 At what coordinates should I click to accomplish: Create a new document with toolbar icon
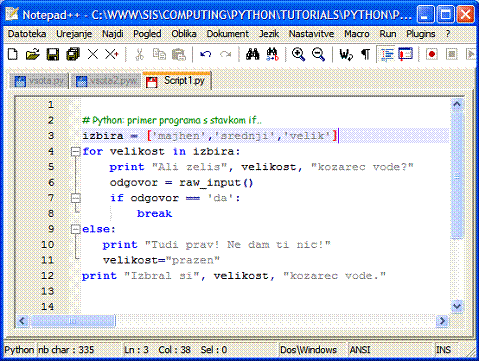[13, 54]
